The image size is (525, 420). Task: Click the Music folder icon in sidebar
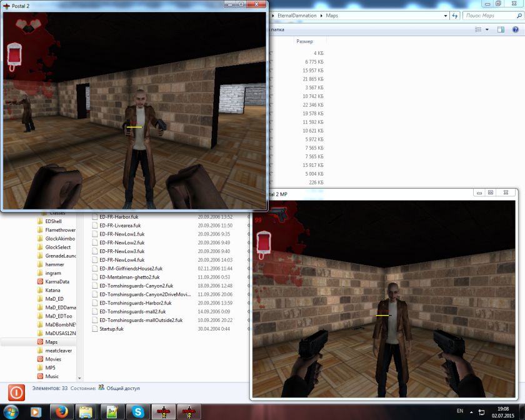coord(40,376)
